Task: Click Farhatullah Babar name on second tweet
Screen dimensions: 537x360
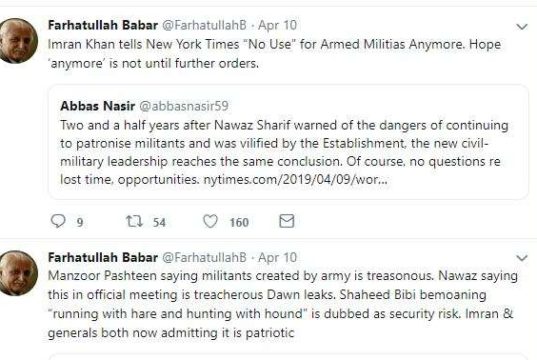Action: pos(103,258)
